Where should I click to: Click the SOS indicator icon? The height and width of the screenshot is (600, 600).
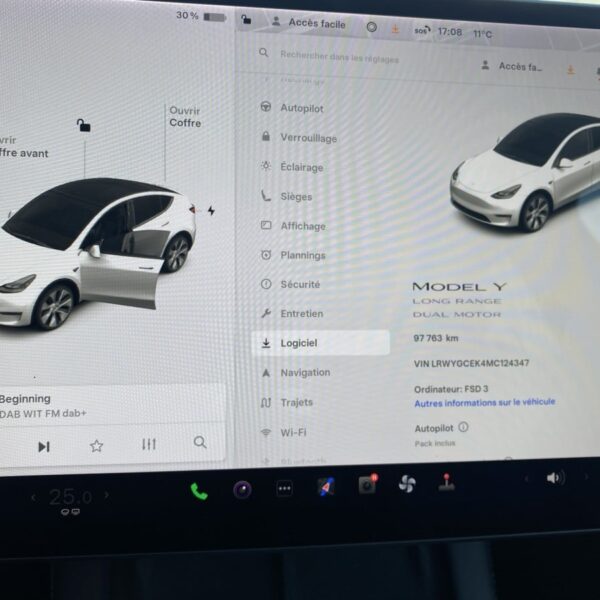[422, 30]
